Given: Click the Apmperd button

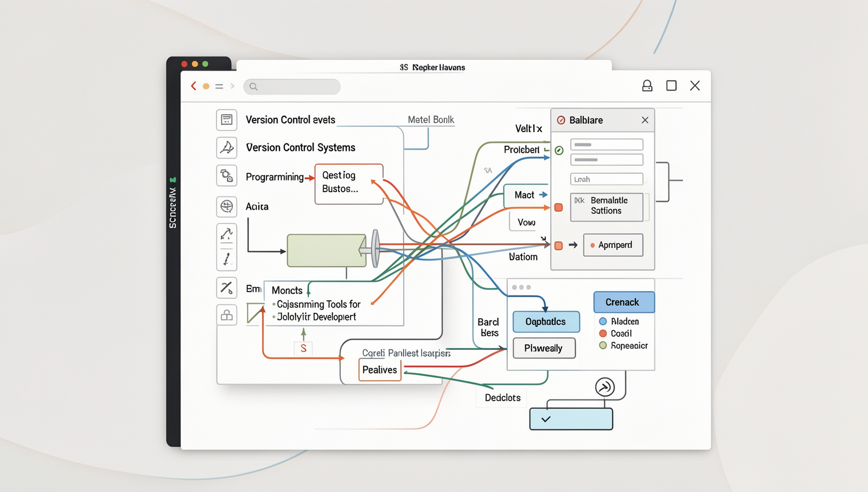Looking at the screenshot, I should 613,245.
